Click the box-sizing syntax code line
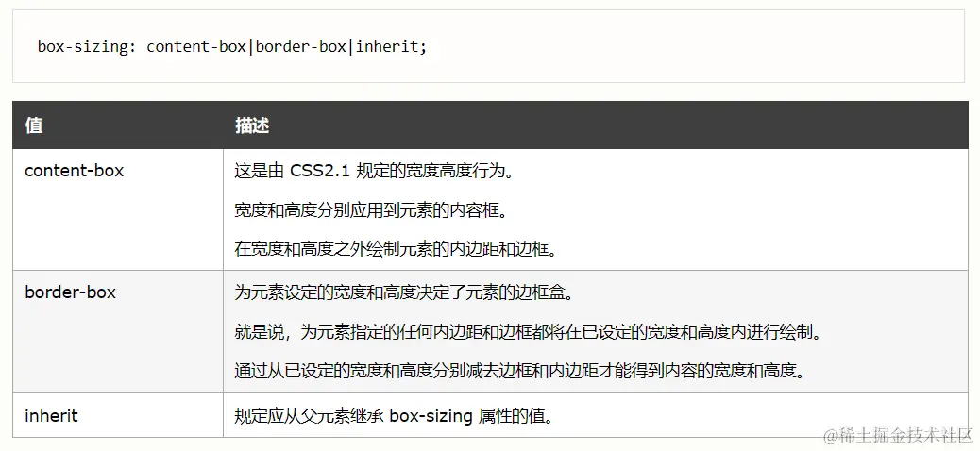980x451 pixels. 232,47
